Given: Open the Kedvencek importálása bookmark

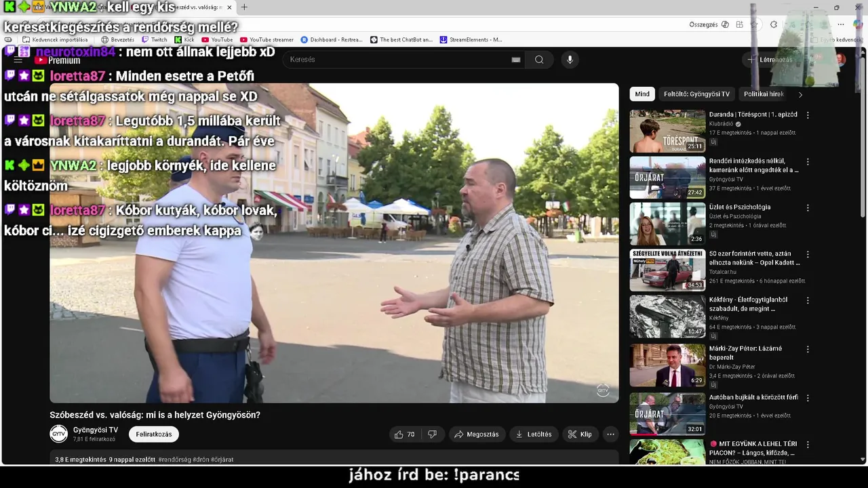Looking at the screenshot, I should point(55,40).
